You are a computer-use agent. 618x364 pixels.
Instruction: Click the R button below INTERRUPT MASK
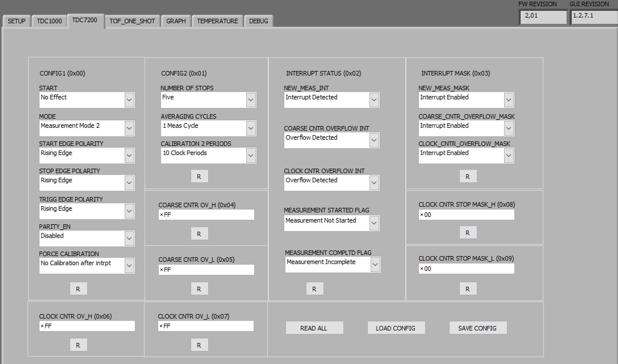point(468,176)
